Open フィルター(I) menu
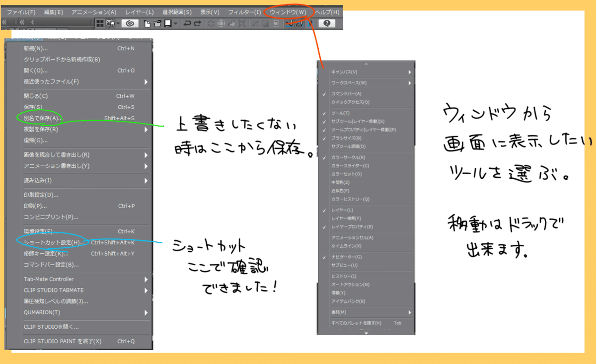Image resolution: width=596 pixels, height=364 pixels. pos(244,12)
